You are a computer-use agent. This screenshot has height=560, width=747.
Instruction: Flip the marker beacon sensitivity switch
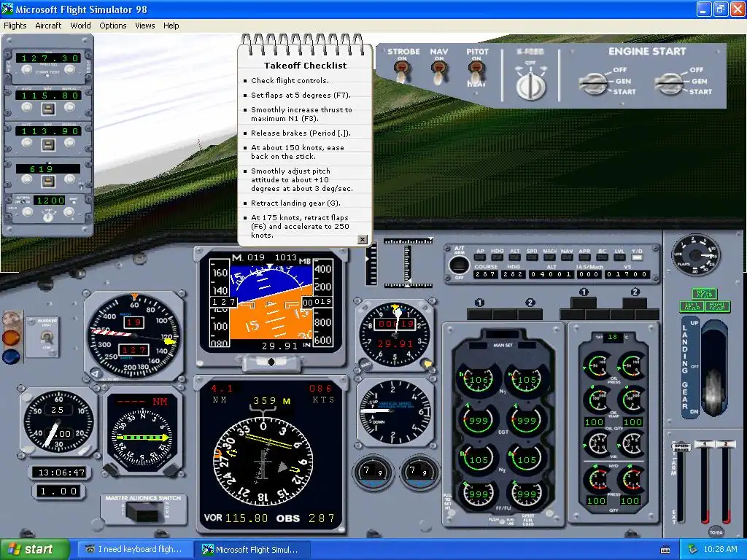46,337
